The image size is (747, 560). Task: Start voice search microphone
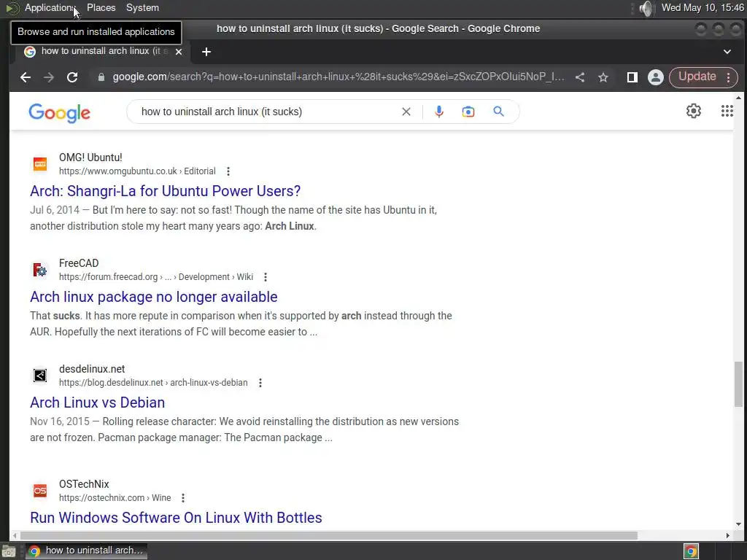pos(439,112)
